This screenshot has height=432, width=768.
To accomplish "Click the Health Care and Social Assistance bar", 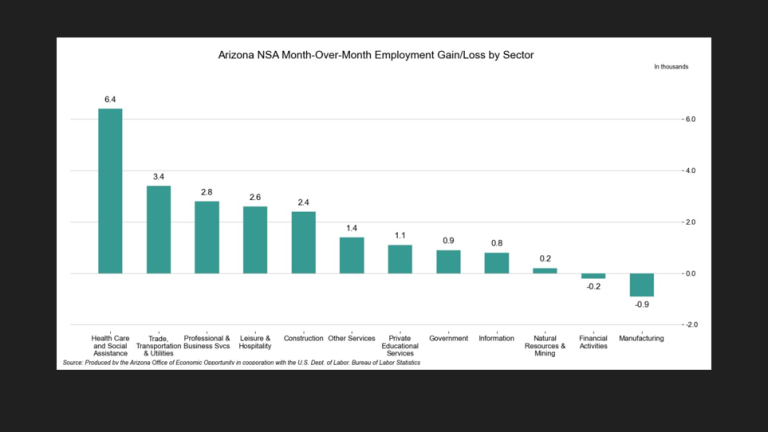I will (x=110, y=191).
